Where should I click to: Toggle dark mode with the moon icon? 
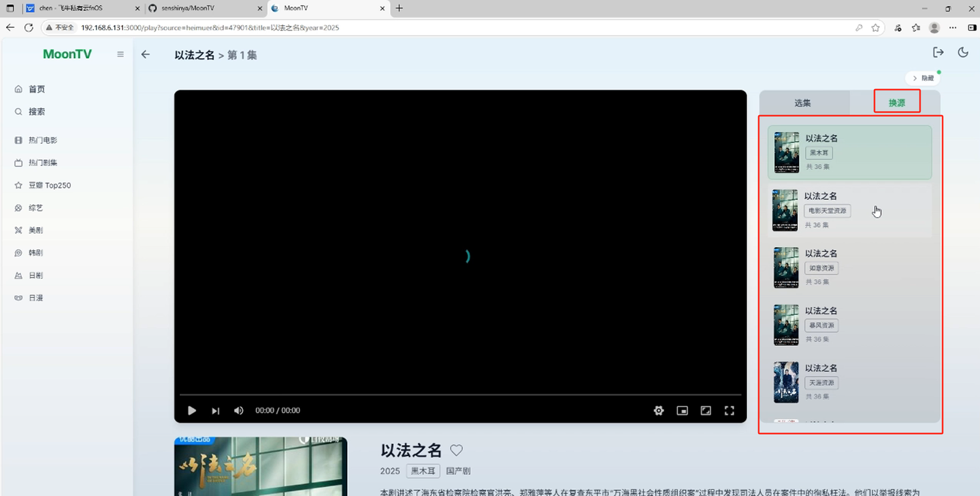(962, 52)
